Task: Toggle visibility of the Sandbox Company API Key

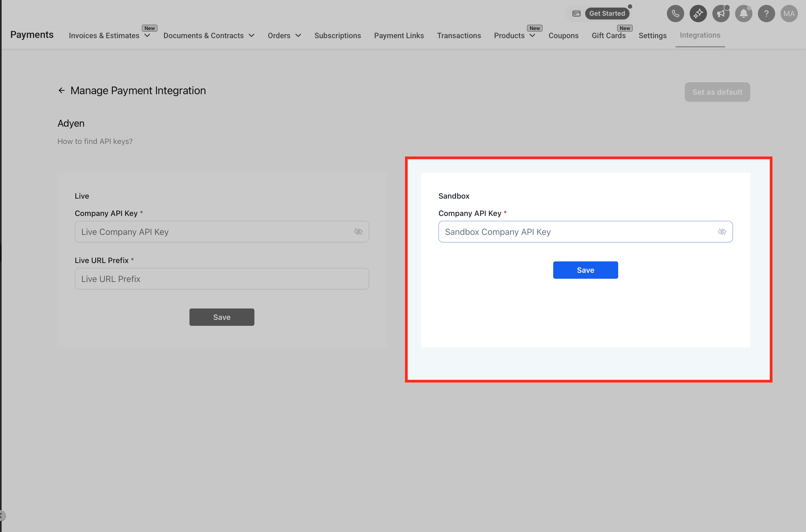Action: tap(722, 232)
